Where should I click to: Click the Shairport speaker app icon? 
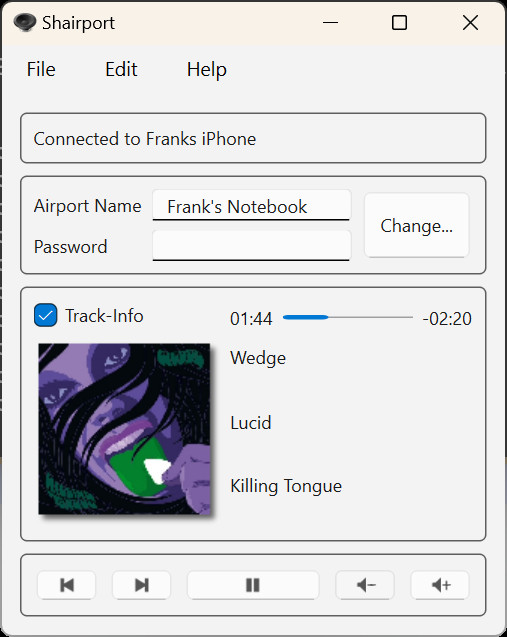24,22
